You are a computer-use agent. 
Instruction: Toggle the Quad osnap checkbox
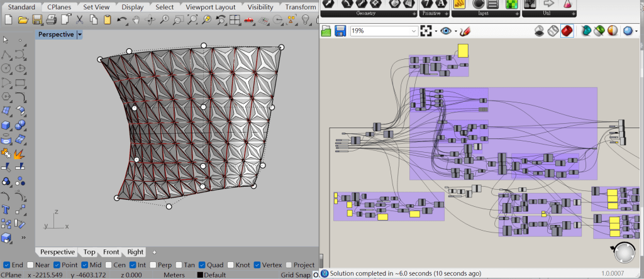coord(202,265)
